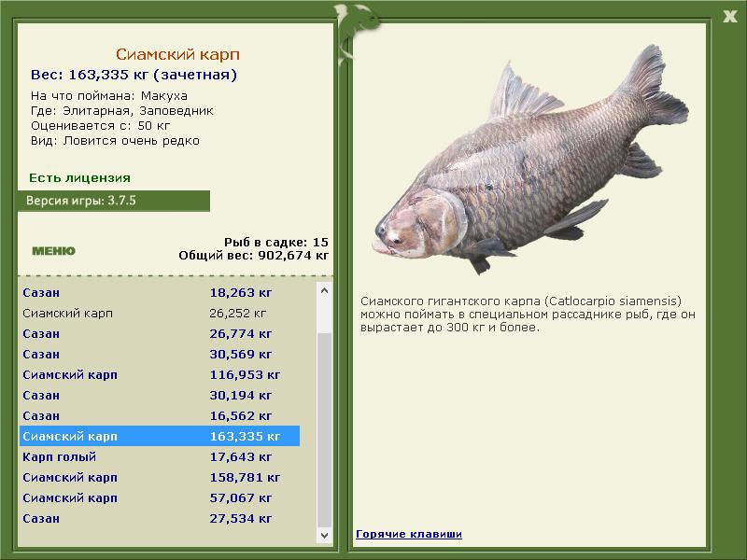747x560 pixels.
Task: Choose the Сазан 16,562 кг row
Action: click(160, 415)
